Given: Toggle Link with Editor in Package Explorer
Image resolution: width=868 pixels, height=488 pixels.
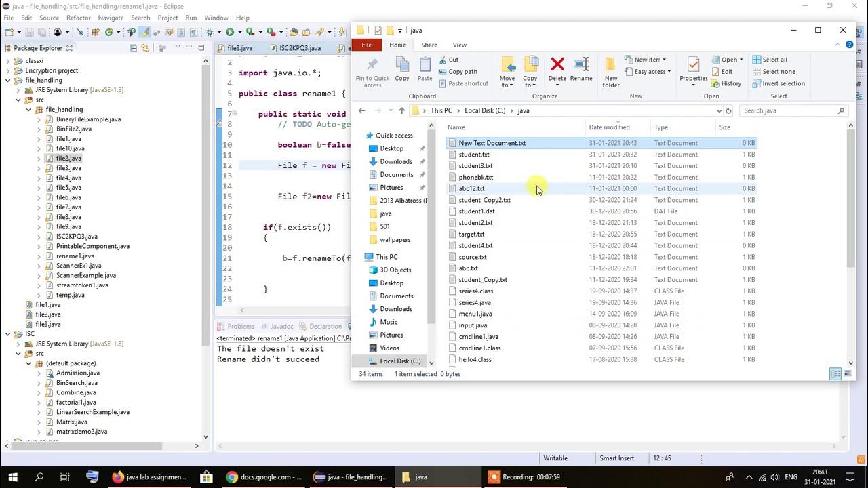Looking at the screenshot, I should [145, 48].
